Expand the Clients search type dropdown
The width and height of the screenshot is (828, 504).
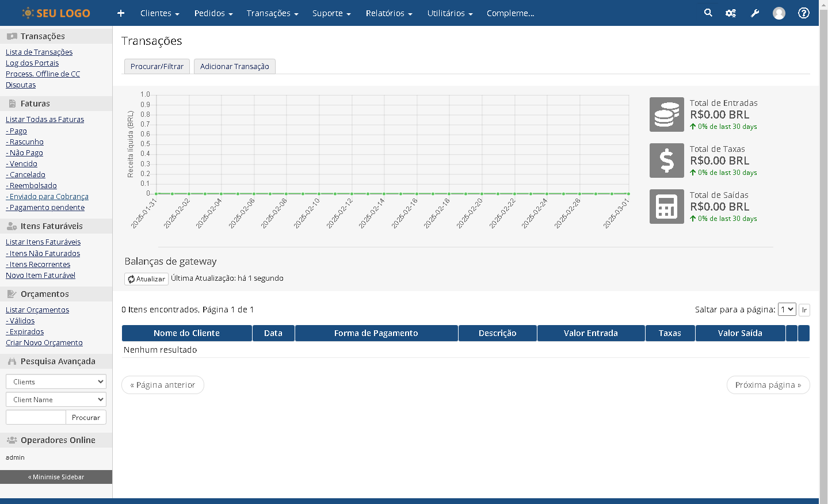click(56, 381)
